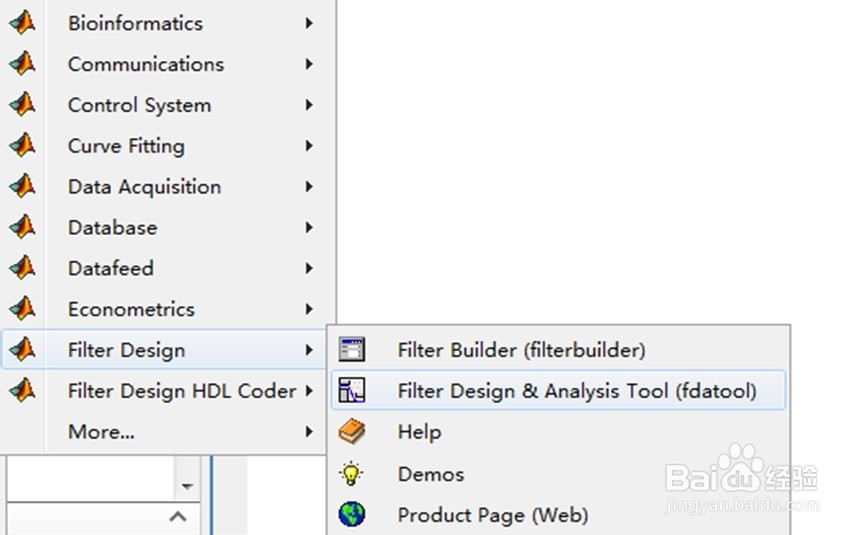Open the Filter Design Demos
The image size is (867, 535).
coord(558,474)
